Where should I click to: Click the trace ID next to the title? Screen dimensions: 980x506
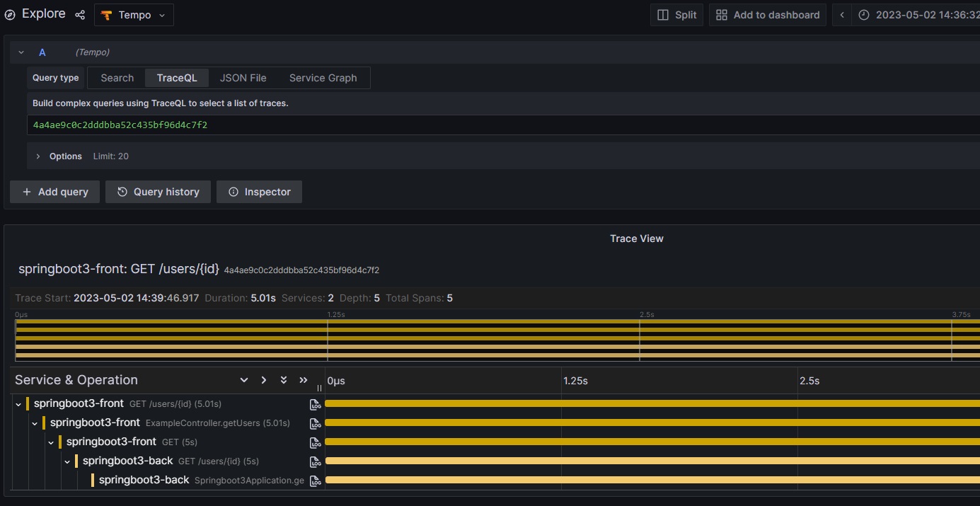pyautogui.click(x=301, y=270)
